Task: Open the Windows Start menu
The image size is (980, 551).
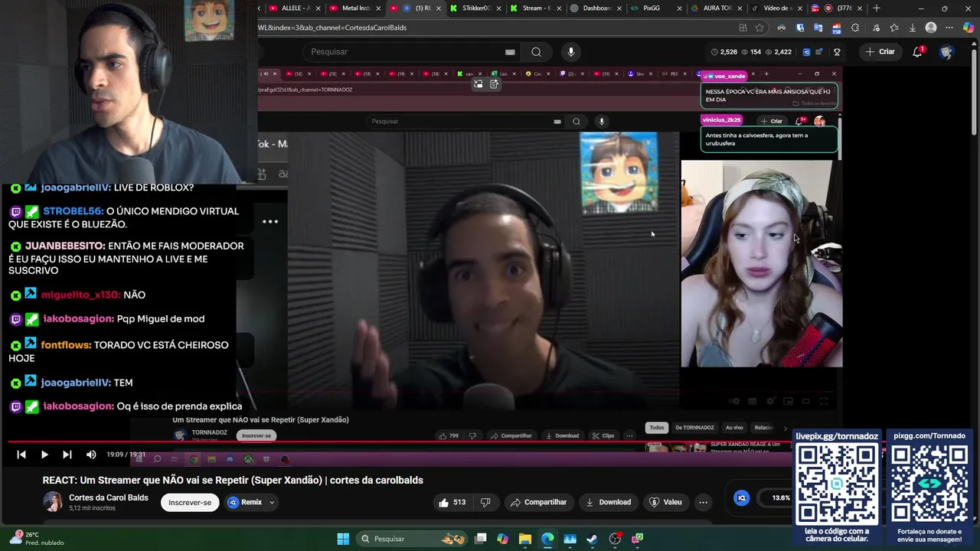Action: tap(343, 539)
